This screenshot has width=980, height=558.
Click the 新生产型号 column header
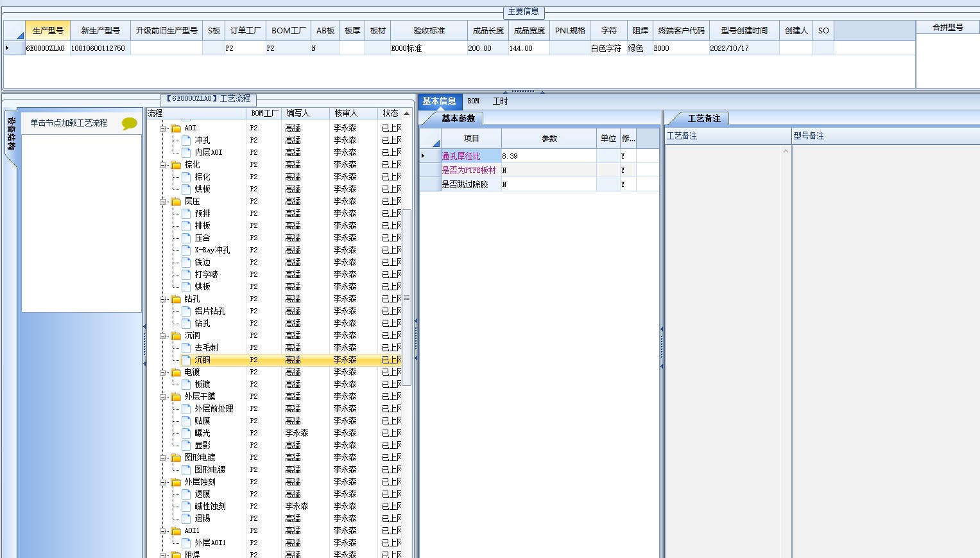pyautogui.click(x=100, y=30)
